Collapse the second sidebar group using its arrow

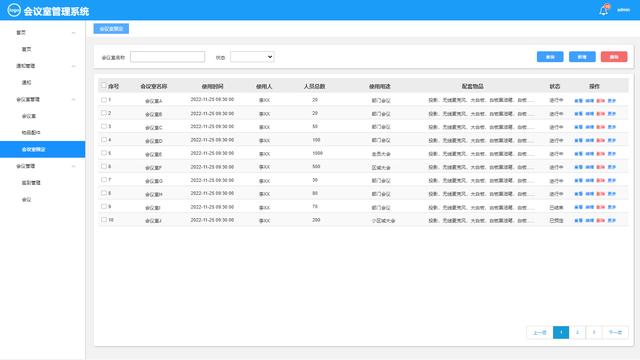tap(73, 66)
